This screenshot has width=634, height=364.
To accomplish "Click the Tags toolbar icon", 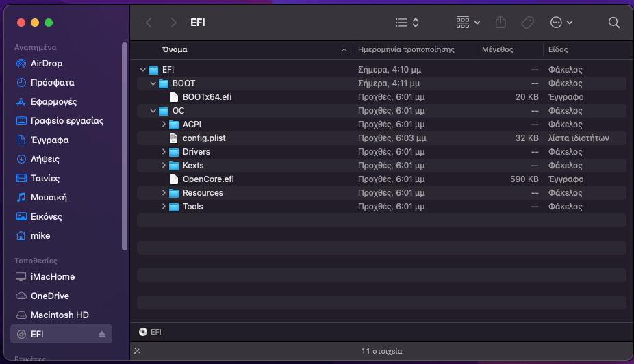I will 527,23.
